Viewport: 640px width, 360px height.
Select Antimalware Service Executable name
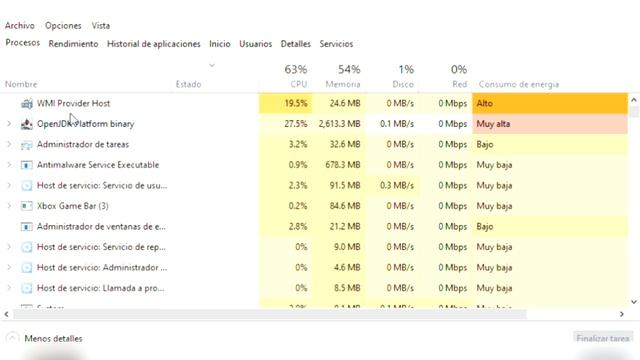coord(98,165)
